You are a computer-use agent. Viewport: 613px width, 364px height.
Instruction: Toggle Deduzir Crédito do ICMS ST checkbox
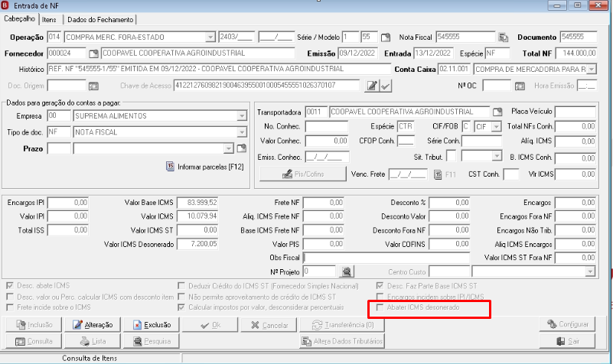pos(181,286)
